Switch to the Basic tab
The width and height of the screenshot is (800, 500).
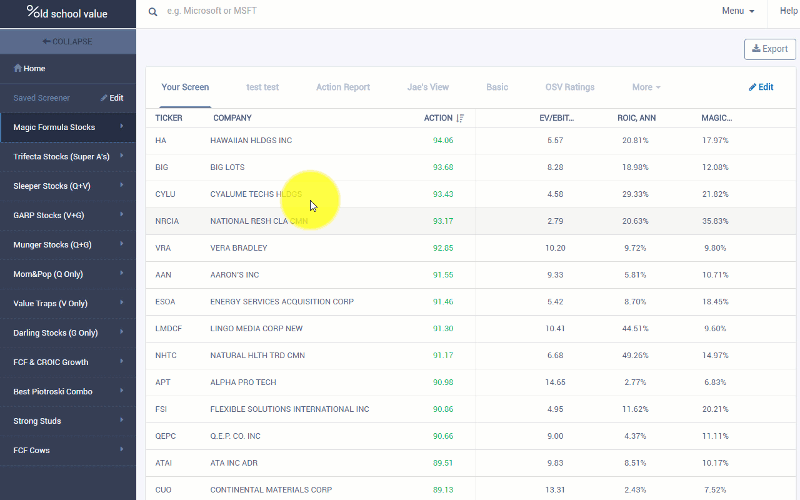point(497,87)
